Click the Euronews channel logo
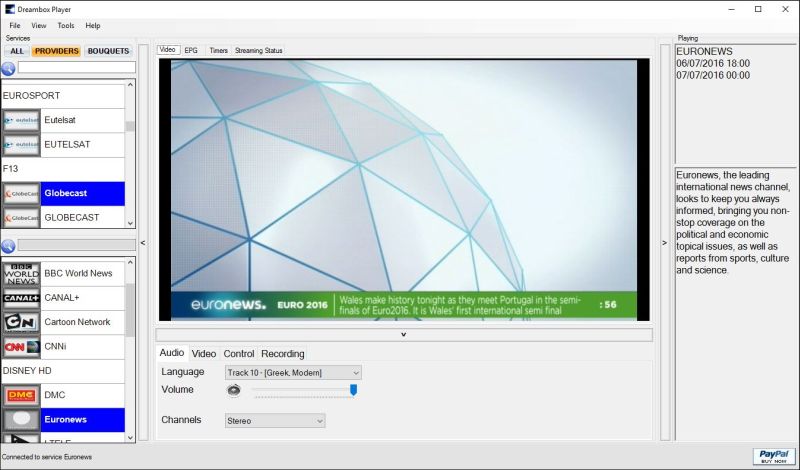This screenshot has width=800, height=470. pyautogui.click(x=21, y=419)
